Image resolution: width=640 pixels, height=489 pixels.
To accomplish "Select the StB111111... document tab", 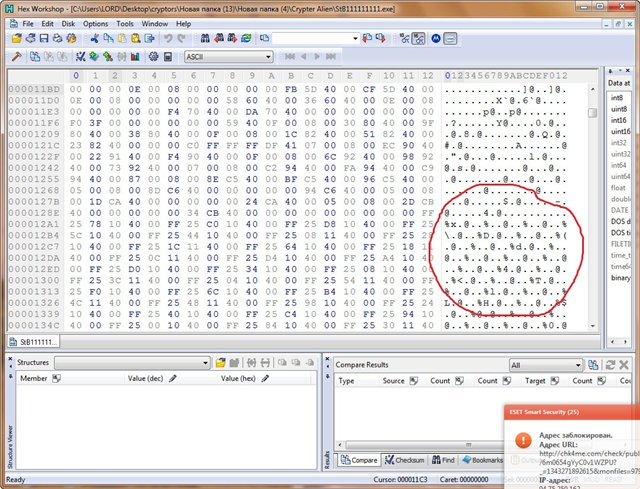I will (x=33, y=342).
